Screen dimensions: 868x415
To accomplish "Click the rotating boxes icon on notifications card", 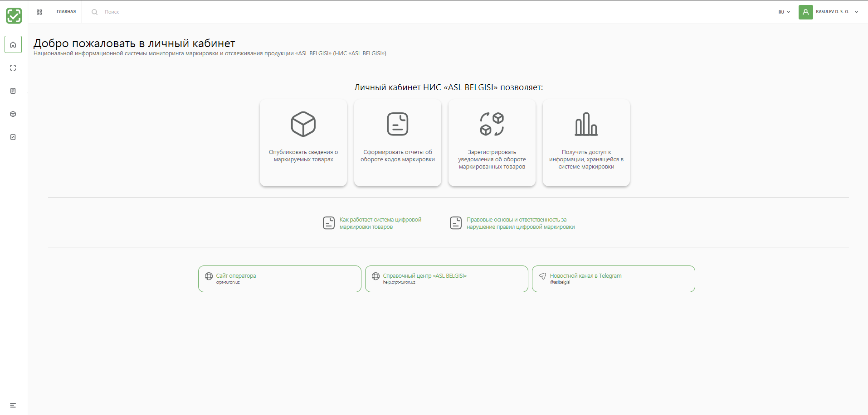I will click(492, 124).
